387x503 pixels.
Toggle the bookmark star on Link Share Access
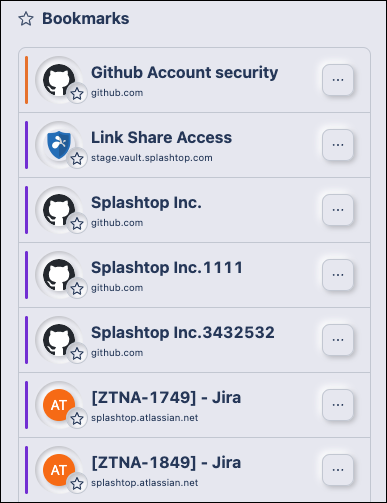[x=77, y=159]
